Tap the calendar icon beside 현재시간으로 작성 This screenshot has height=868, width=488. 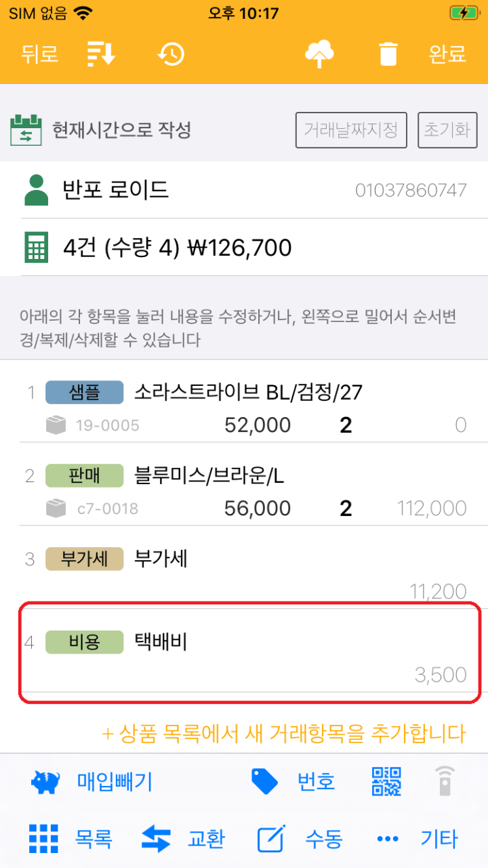(x=26, y=130)
